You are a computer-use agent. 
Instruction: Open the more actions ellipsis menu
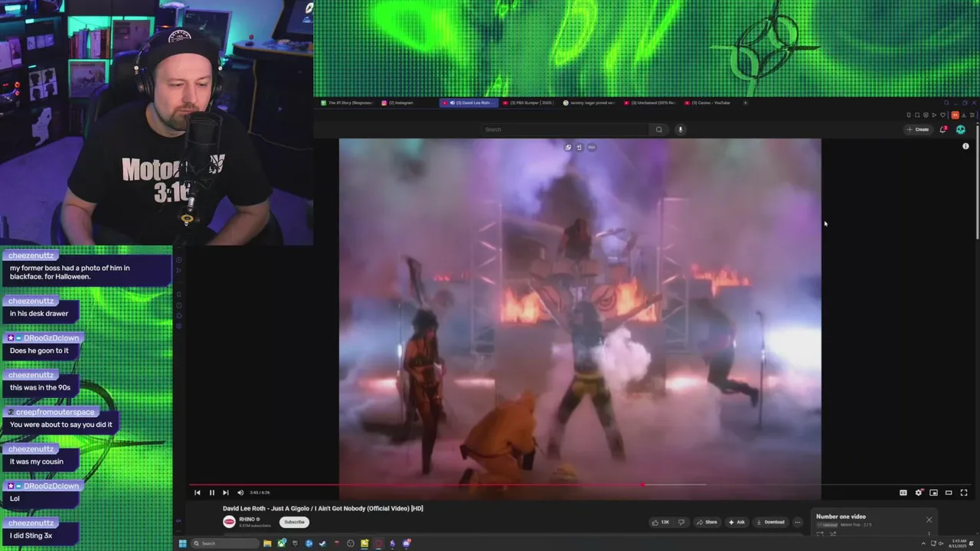[797, 522]
